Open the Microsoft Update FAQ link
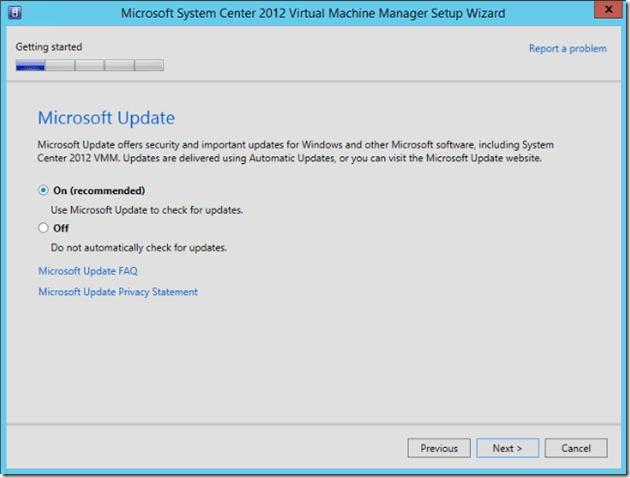This screenshot has width=630, height=478. [x=88, y=271]
